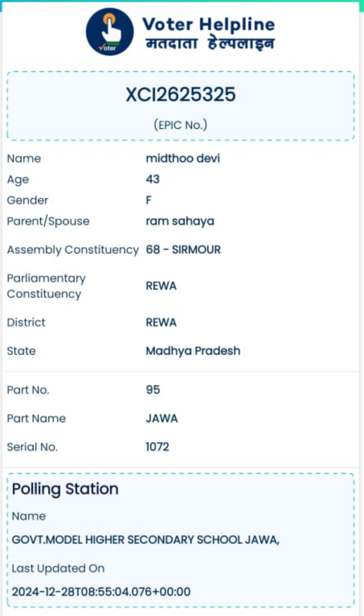This screenshot has height=616, width=364.
Task: Click the Part No. value 95
Action: [x=153, y=390]
